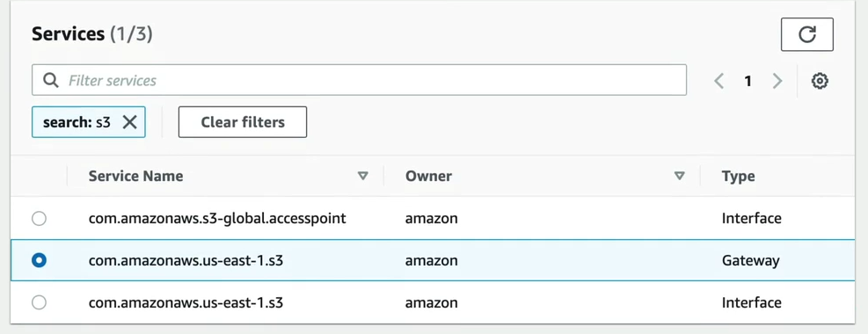This screenshot has width=868, height=334.
Task: Sort by Owner column arrow
Action: tap(679, 177)
